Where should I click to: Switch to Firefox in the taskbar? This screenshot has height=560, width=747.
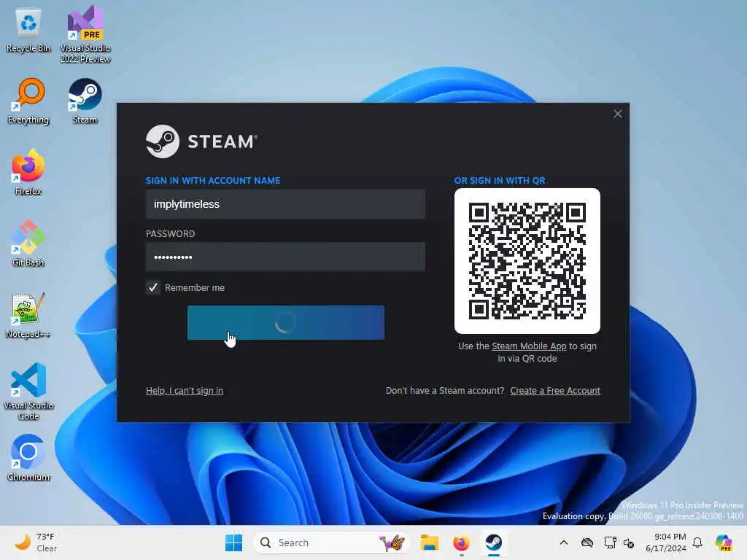[461, 542]
